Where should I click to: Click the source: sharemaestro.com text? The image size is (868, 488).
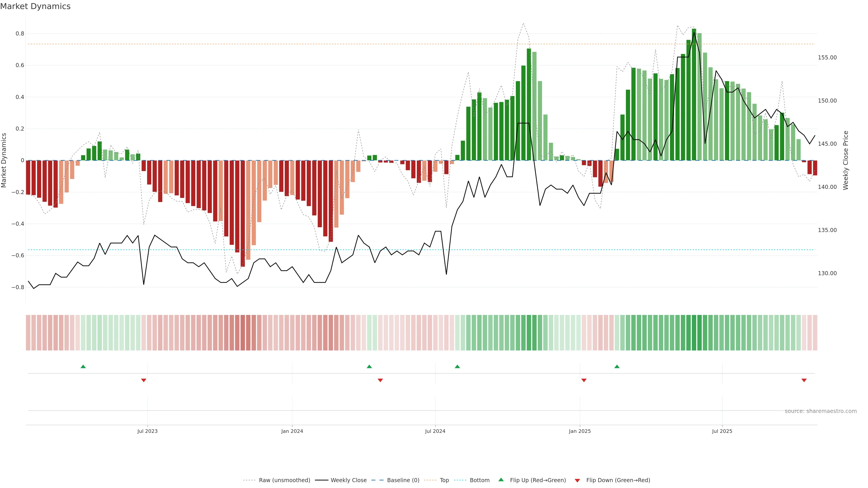(x=821, y=411)
